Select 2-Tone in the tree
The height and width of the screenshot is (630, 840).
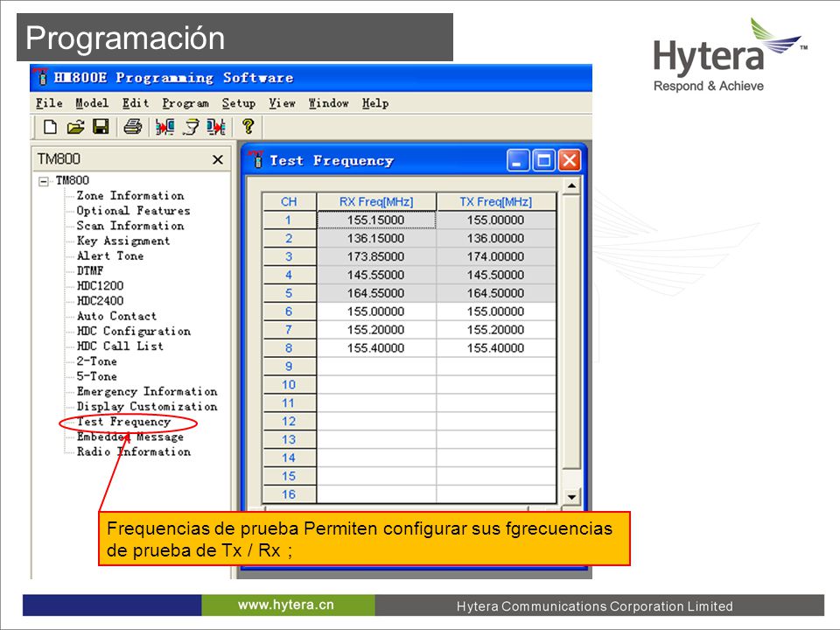(x=97, y=361)
